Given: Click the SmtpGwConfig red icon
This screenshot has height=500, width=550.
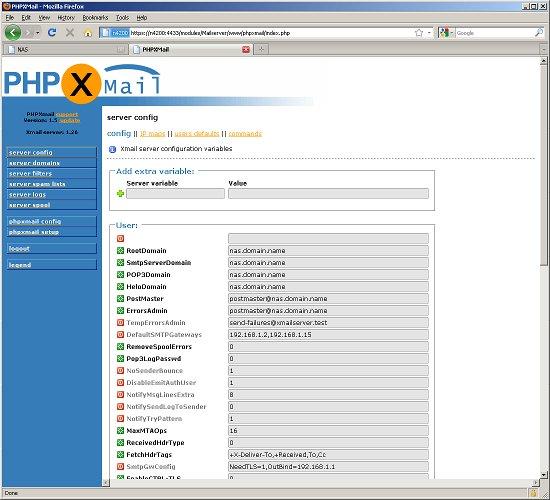Looking at the screenshot, I should tap(120, 466).
